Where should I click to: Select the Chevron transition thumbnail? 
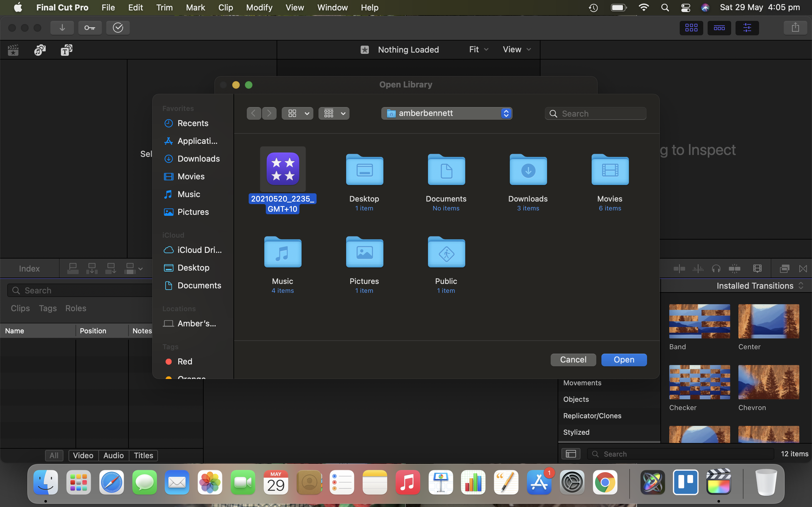pos(768,382)
